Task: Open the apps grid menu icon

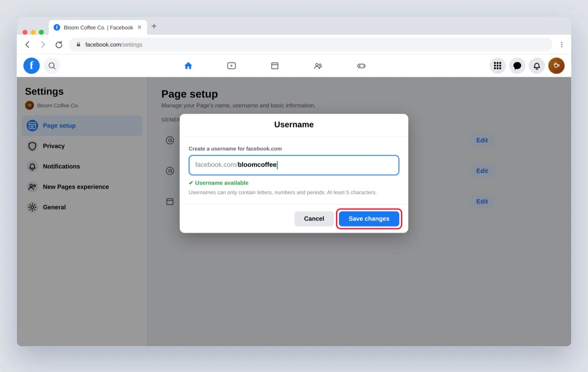Action: tap(497, 65)
